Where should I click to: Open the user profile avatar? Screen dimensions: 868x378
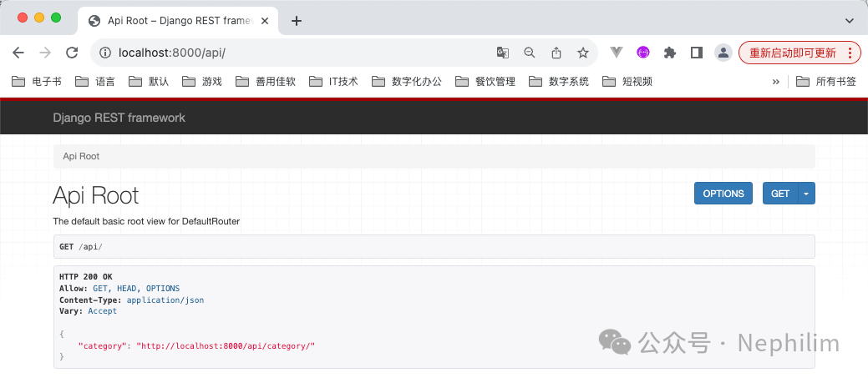723,53
